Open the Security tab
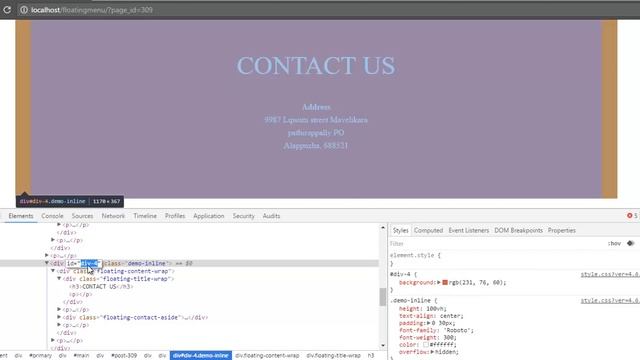Image resolution: width=640 pixels, height=360 pixels. click(x=244, y=216)
